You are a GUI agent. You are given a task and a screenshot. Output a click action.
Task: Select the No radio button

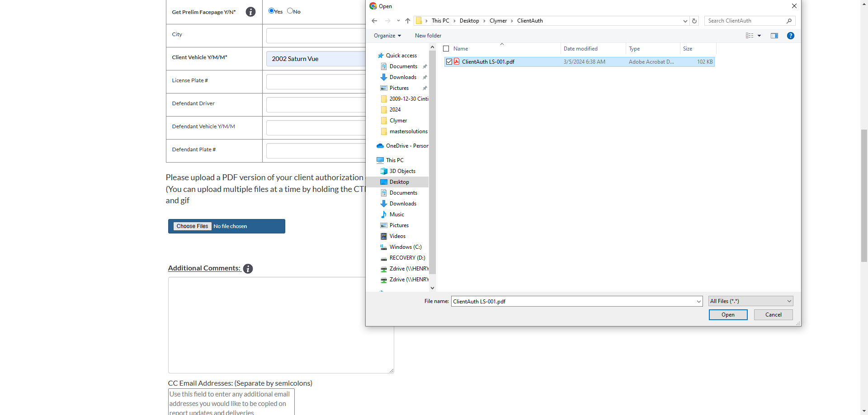coord(290,11)
